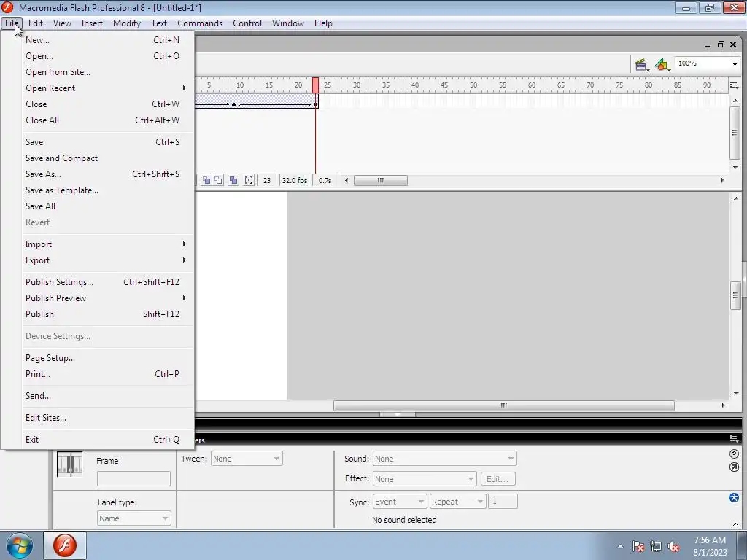
Task: Open the Effect dropdown
Action: coord(425,479)
